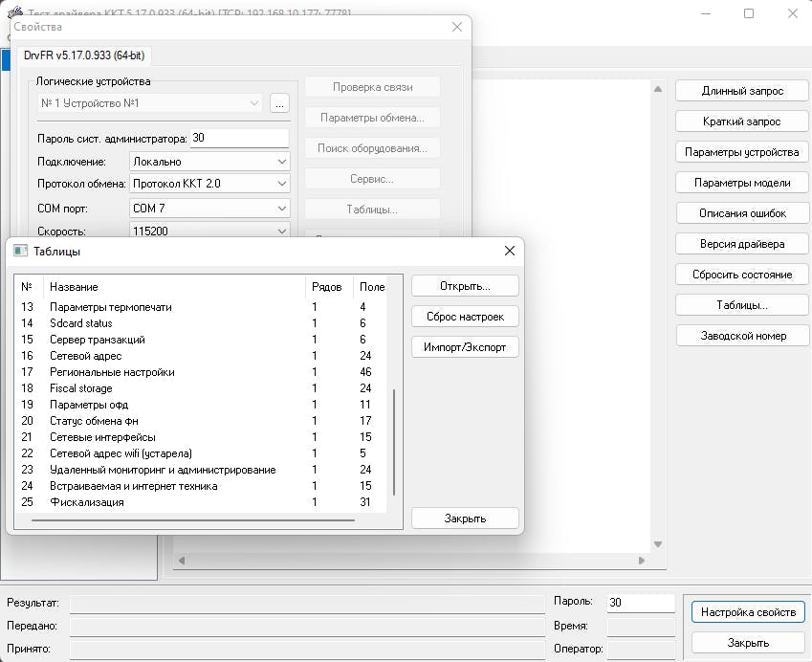Click the Название column header
The image size is (812, 662).
coord(176,286)
